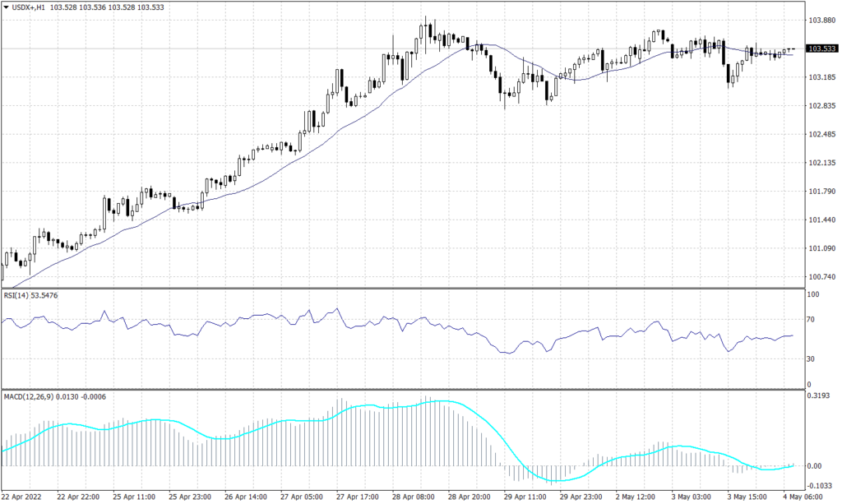Expand the chart header disclosure triangle
Image resolution: width=842 pixels, height=504 pixels.
7,7
